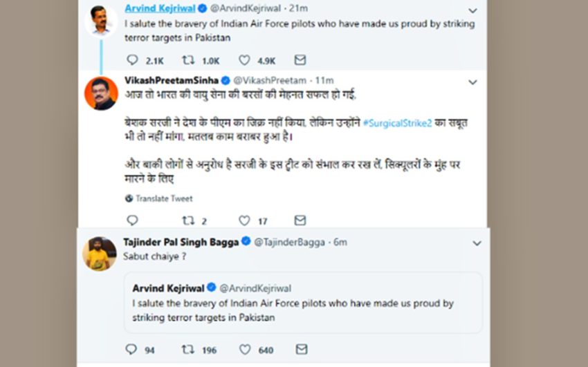
Task: Open more options on Arvind Kejriwal's tweet
Action: pyautogui.click(x=472, y=10)
